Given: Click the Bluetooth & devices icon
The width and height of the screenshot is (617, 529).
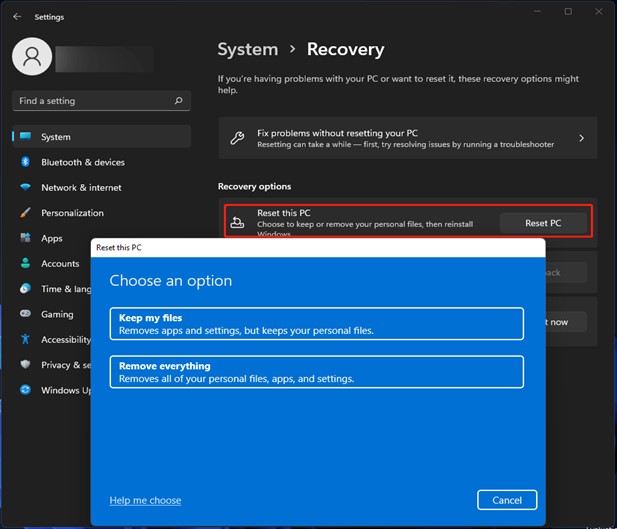Looking at the screenshot, I should (25, 162).
